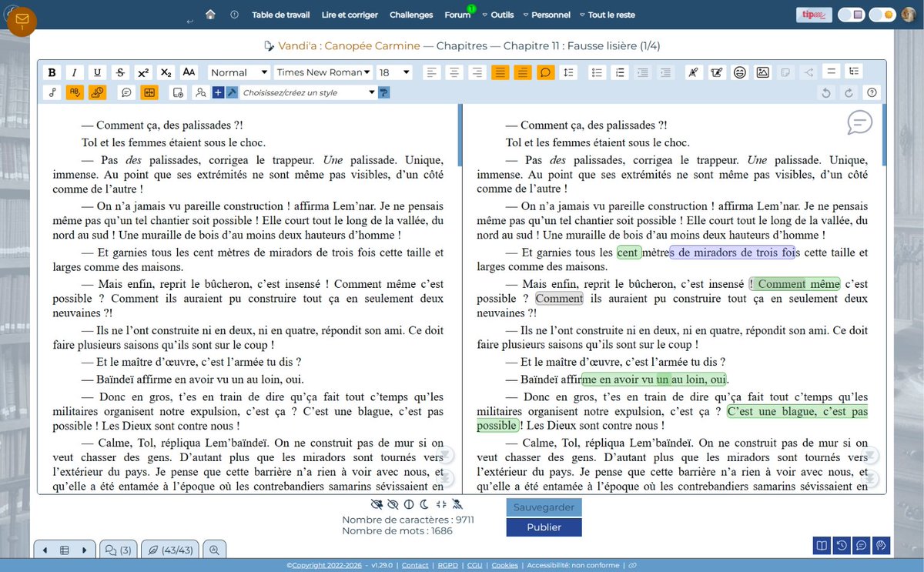Align text to the right
Screen dimensions: 924x572
[477, 72]
